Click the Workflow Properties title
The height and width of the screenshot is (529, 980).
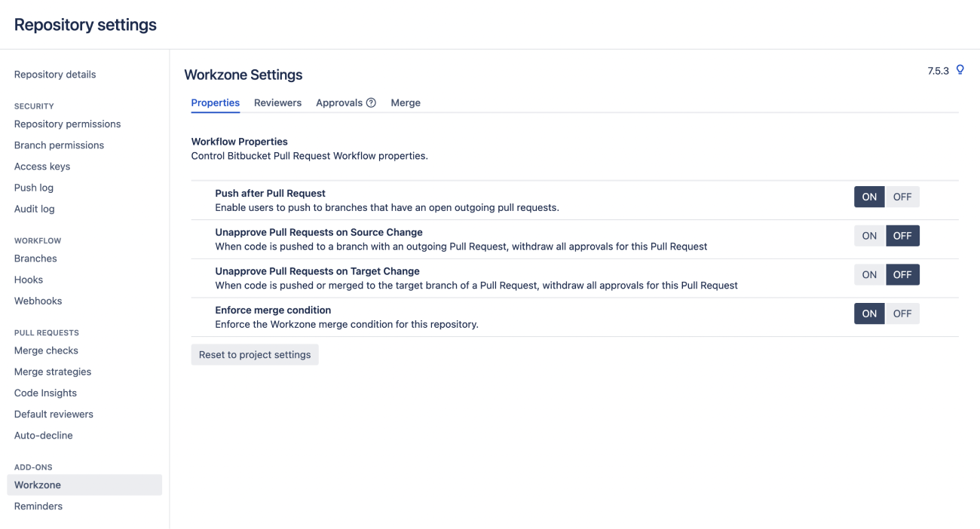click(x=240, y=142)
